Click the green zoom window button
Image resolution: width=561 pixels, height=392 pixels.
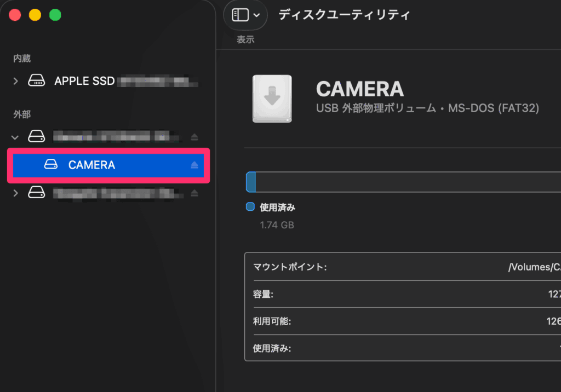[55, 15]
